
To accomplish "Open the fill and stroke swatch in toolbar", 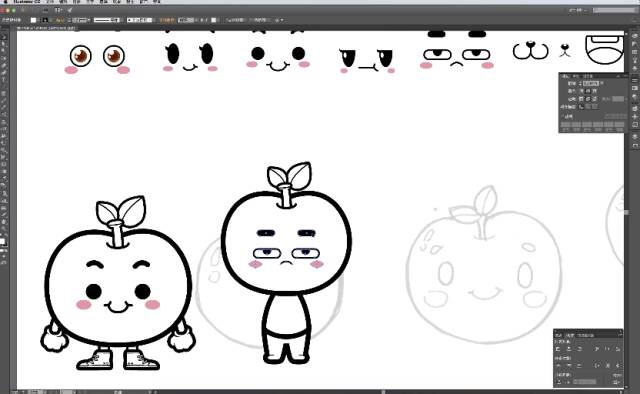I will [3, 242].
